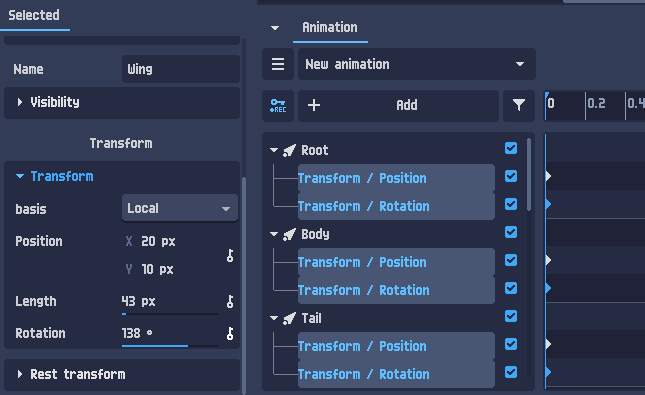Click the Body bone icon
This screenshot has height=395, width=645.
coord(289,235)
